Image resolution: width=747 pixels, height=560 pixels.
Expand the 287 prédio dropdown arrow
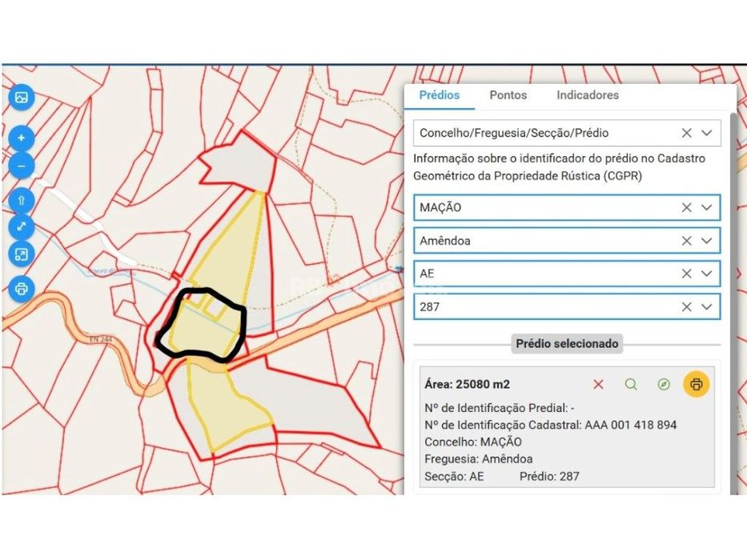(x=706, y=307)
